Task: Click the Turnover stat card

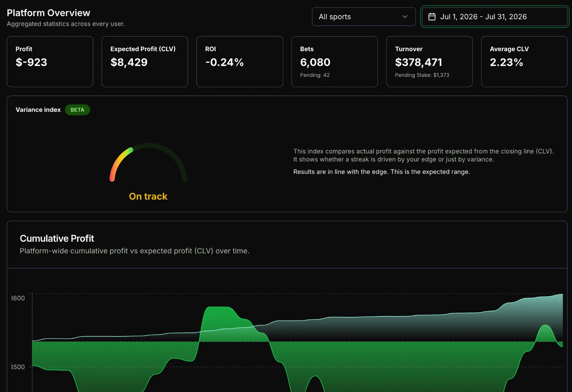Action: (429, 62)
